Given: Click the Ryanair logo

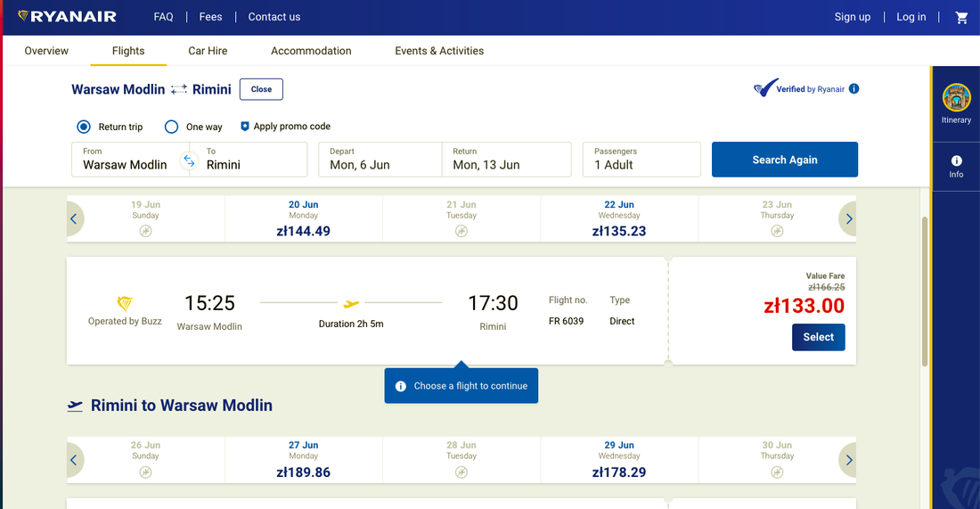Looking at the screenshot, I should coord(67,17).
